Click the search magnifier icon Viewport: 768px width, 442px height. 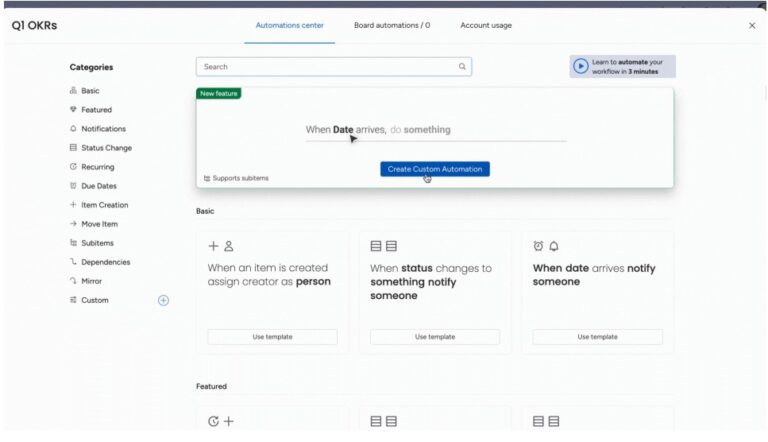462,67
